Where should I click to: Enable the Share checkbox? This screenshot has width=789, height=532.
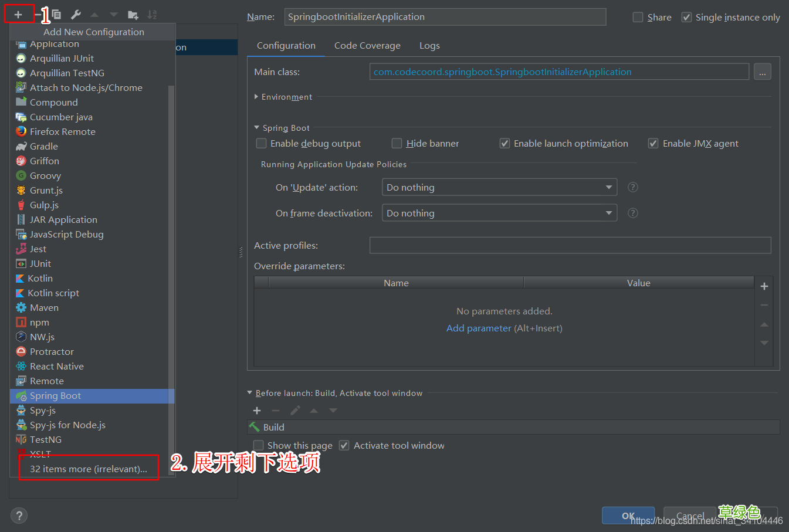click(x=638, y=17)
